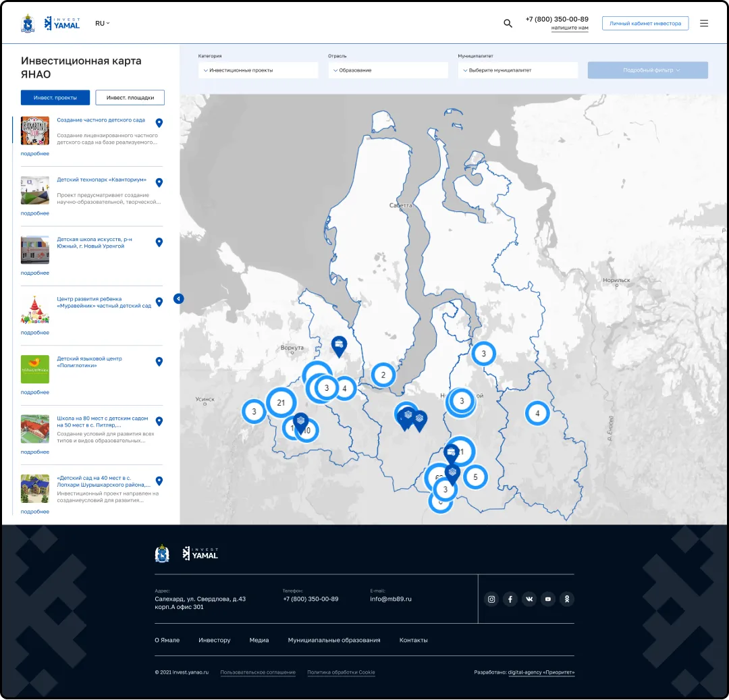Click the search magnifier icon in header
Screen dimensions: 729x700
508,24
